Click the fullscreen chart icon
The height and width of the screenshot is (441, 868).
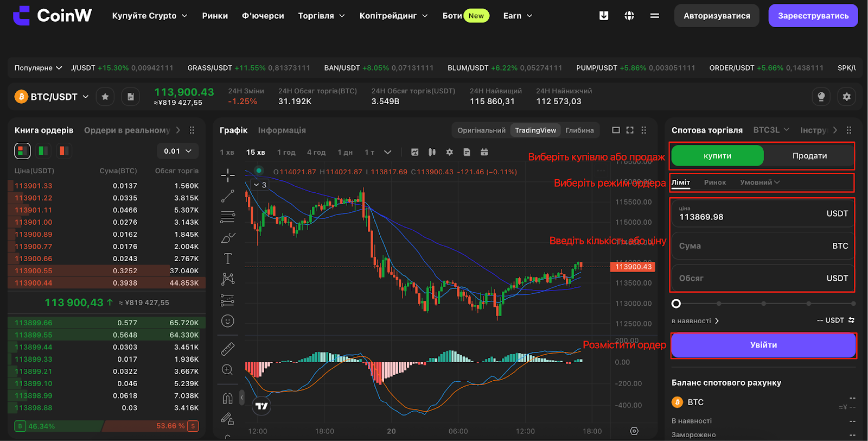click(630, 130)
